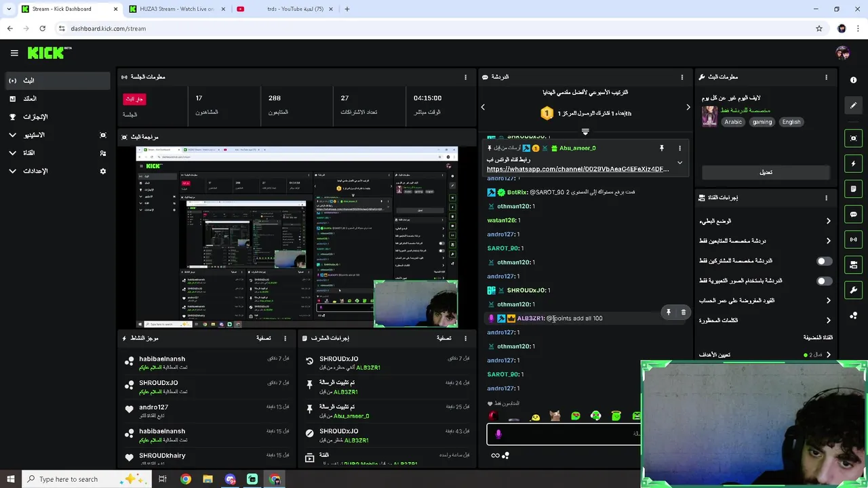This screenshot has width=868, height=488.
Task: Switch to the trds YouTube browser tab
Action: [285, 9]
